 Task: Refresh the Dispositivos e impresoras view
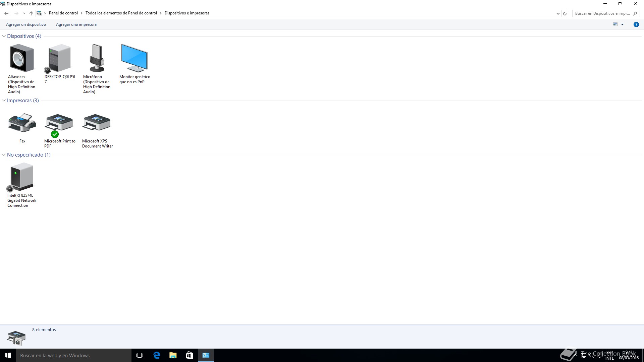(x=565, y=13)
